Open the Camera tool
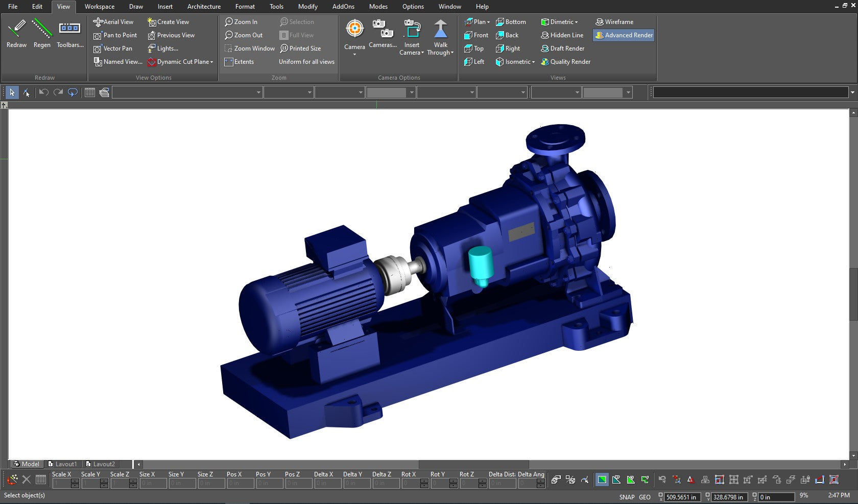This screenshot has width=858, height=504. click(x=354, y=29)
